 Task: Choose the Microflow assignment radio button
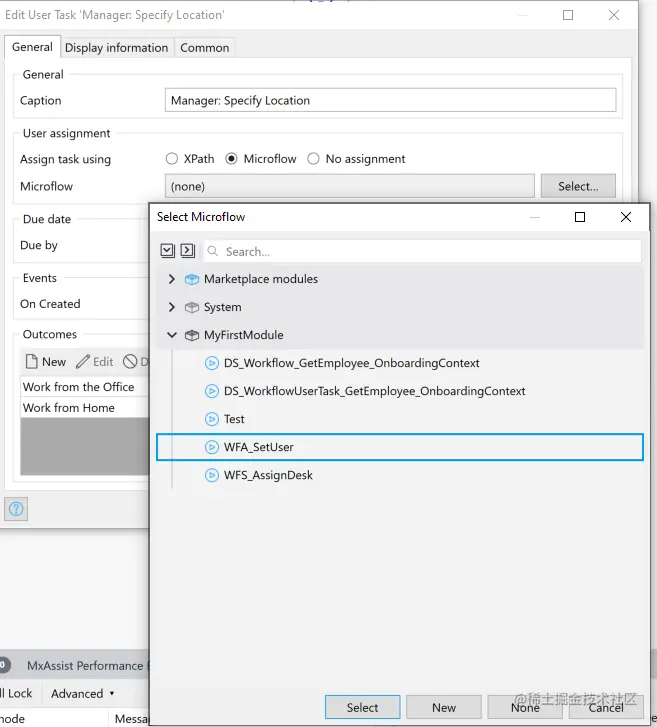click(x=231, y=159)
